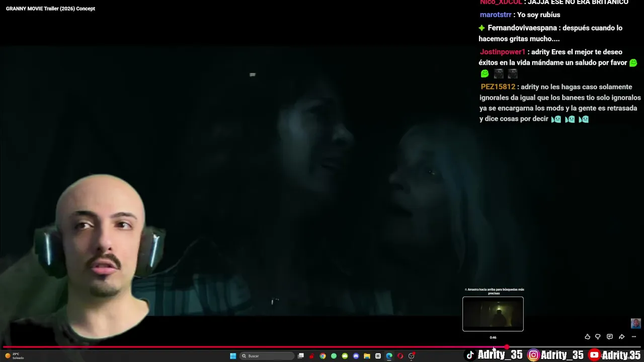This screenshot has height=362, width=644.
Task: Like the video with thumbs-up icon
Action: [587, 337]
